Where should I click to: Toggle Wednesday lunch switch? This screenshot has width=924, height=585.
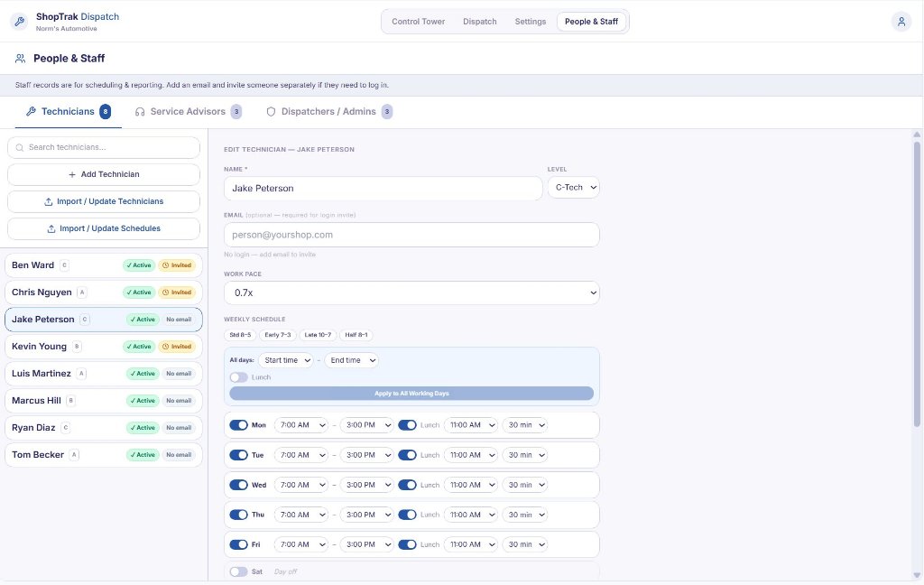click(407, 485)
